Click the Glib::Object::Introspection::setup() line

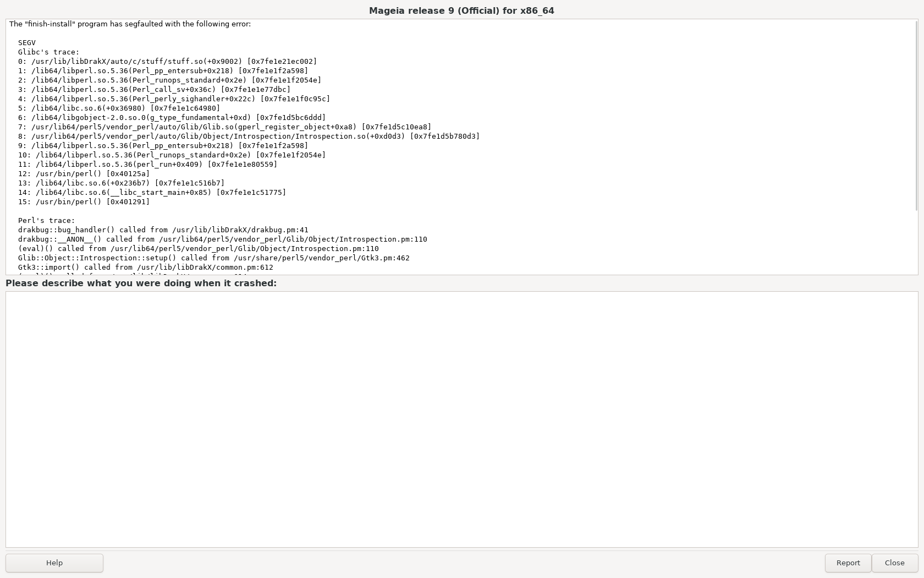(x=213, y=258)
